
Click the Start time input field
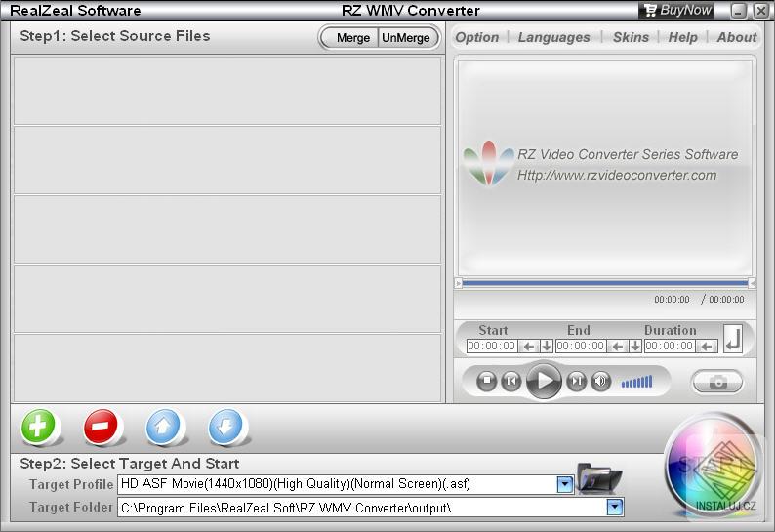click(x=492, y=347)
